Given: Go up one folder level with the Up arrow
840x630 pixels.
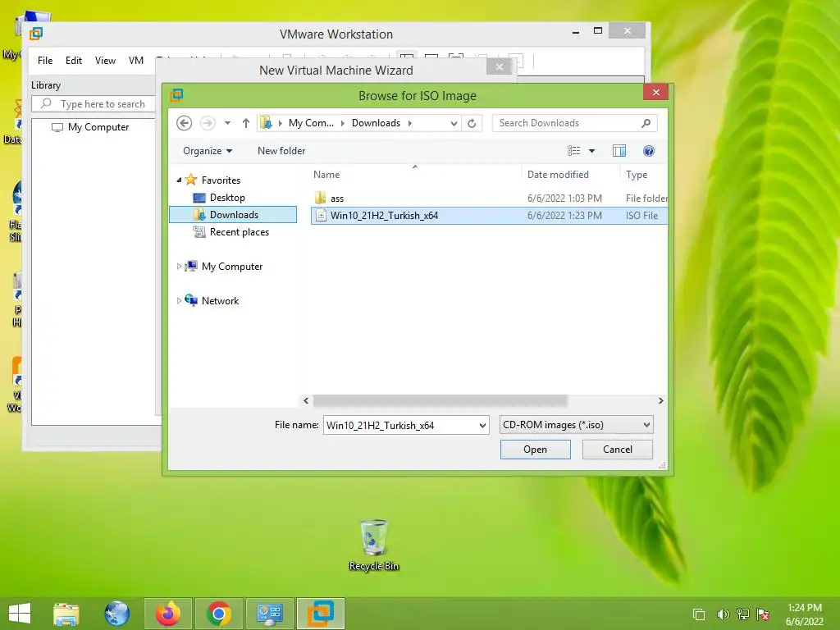Looking at the screenshot, I should [246, 123].
